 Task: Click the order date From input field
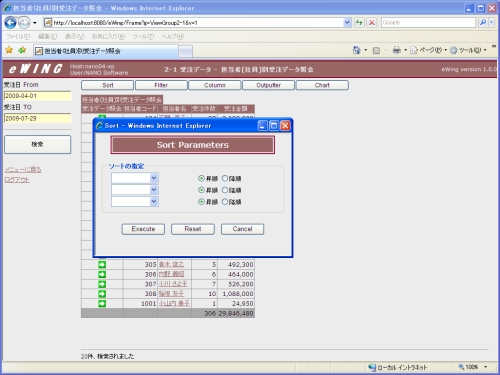[x=38, y=96]
